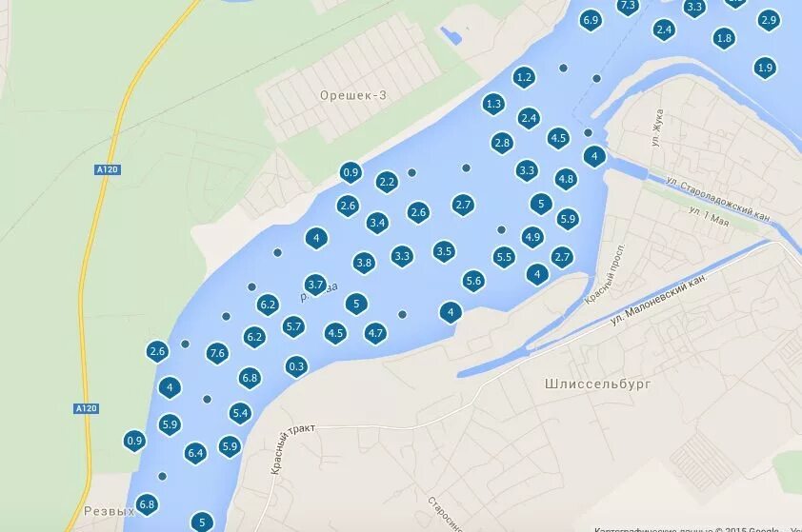Open the 3.5 depth marker

pyautogui.click(x=444, y=251)
